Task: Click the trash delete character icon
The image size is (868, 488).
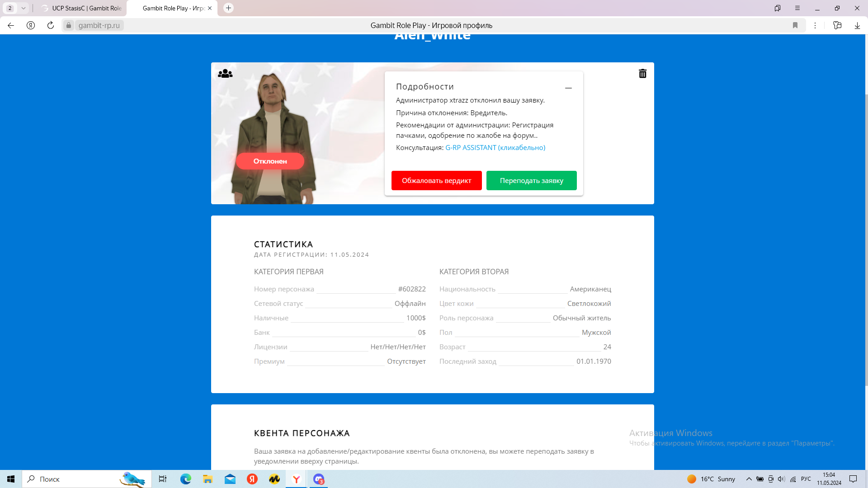Action: (x=642, y=74)
